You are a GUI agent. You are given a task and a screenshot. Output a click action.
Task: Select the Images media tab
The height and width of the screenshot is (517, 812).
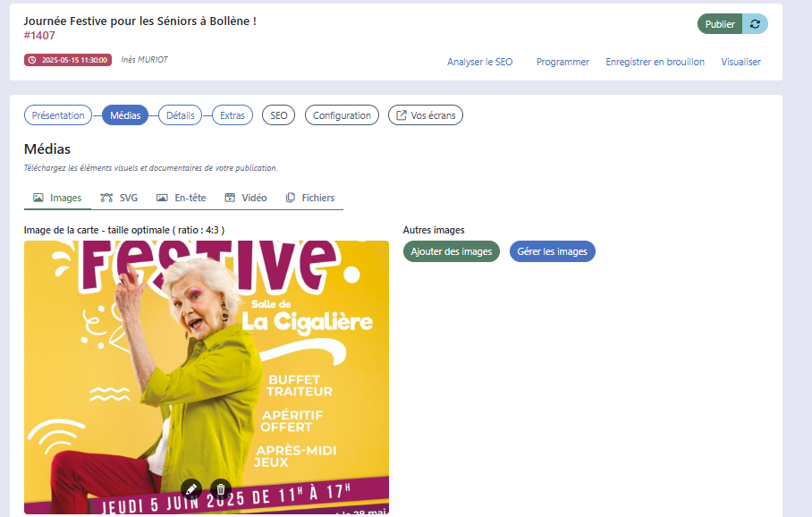57,198
